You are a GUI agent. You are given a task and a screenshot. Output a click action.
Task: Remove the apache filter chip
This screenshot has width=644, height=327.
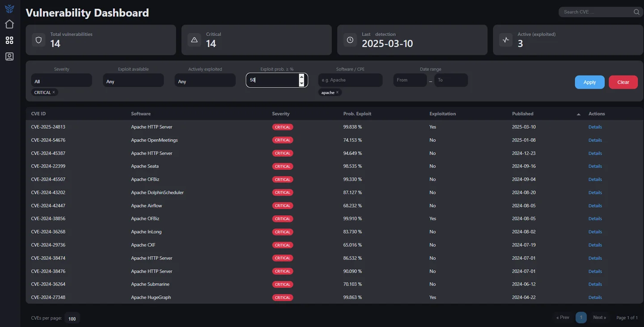click(337, 92)
